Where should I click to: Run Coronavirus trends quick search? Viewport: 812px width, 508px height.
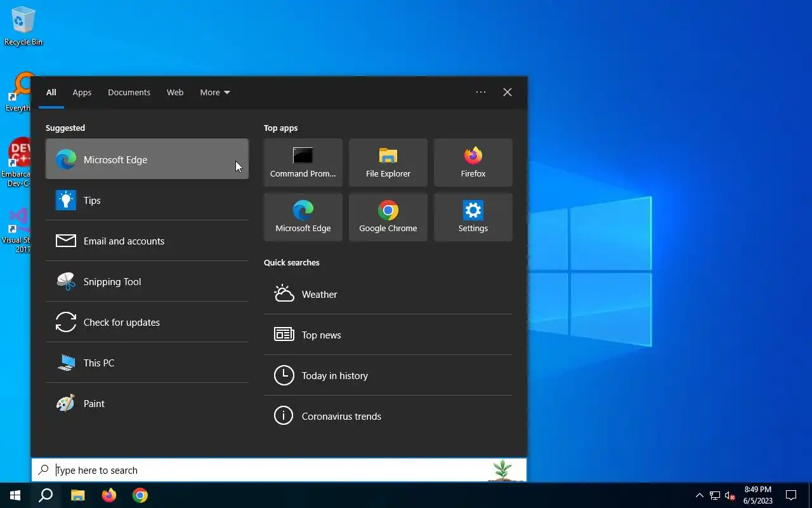[x=388, y=416]
